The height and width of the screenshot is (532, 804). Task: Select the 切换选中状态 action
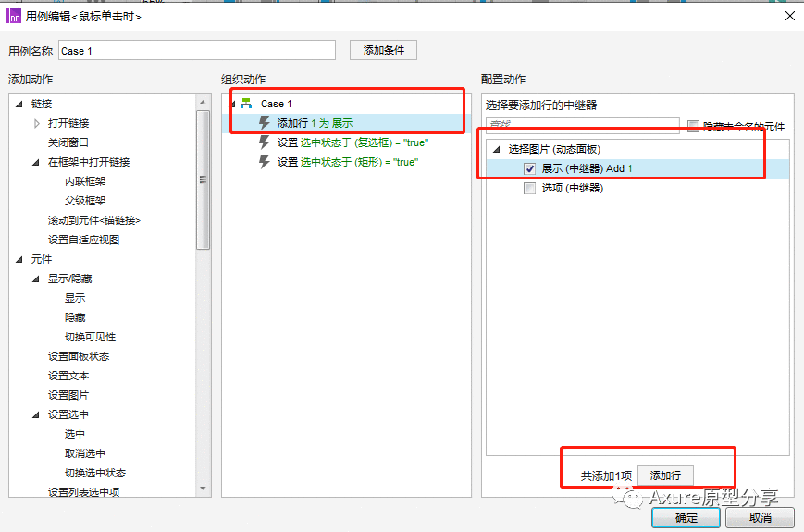pyautogui.click(x=95, y=473)
